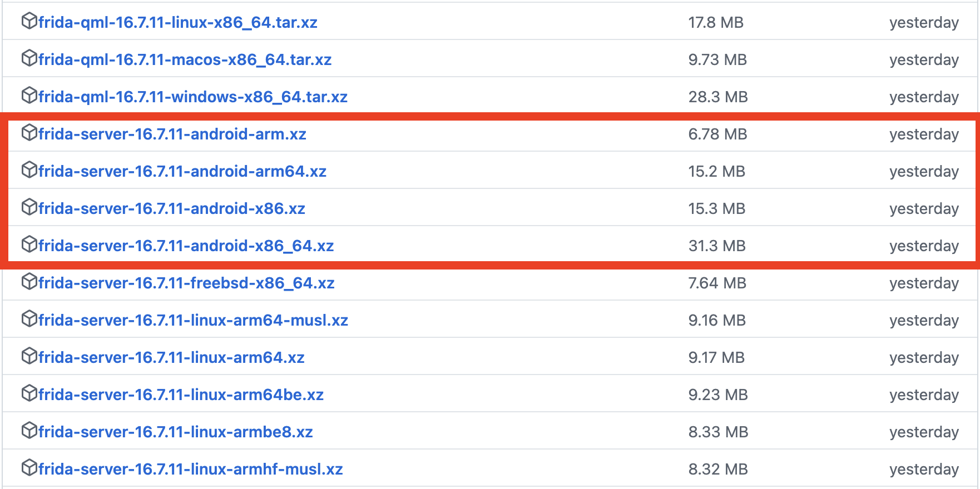Download frida-server-16.7.11-android-arm.xz
This screenshot has height=489, width=980.
click(x=172, y=134)
